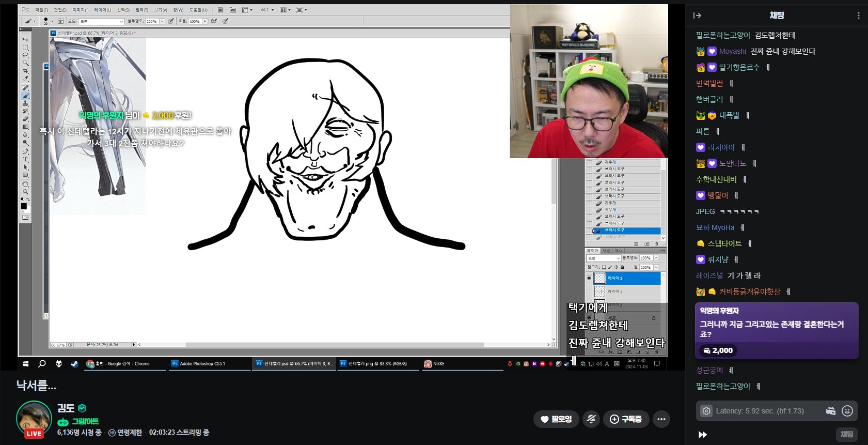Select the Lasso tool
868x445 pixels.
tap(25, 55)
